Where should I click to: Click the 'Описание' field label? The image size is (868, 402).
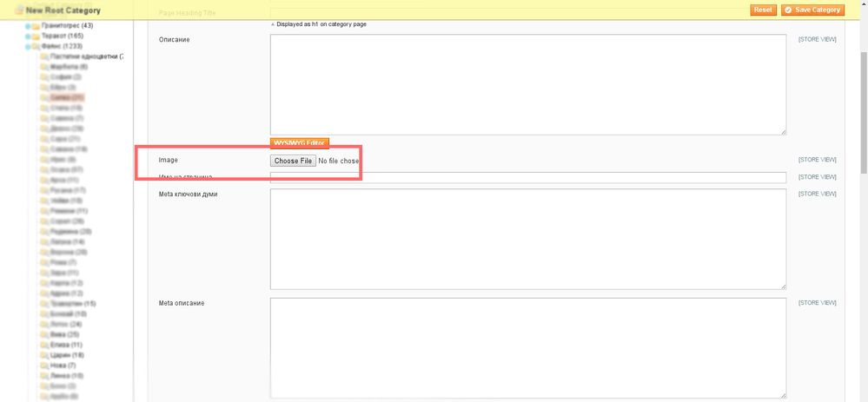(175, 39)
